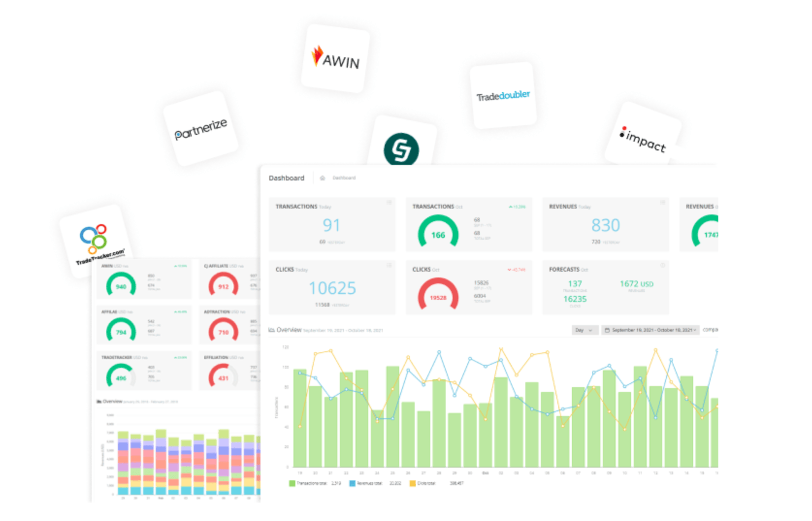The height and width of the screenshot is (521, 812).
Task: Open menu icon on Transactions Today card
Action: click(389, 202)
